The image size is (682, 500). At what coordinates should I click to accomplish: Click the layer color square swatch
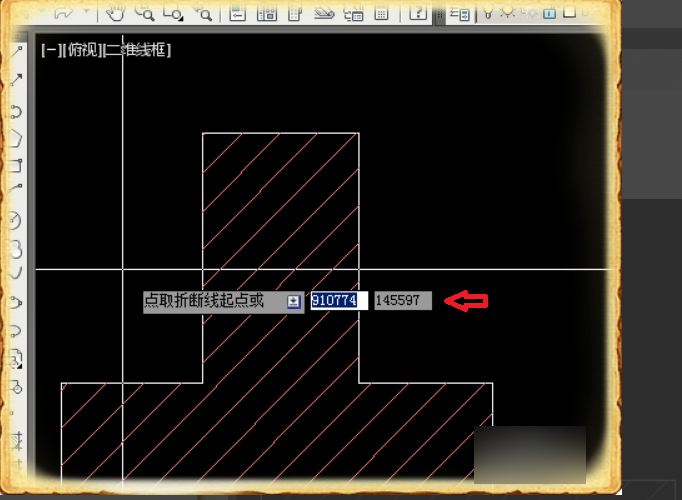coord(569,12)
